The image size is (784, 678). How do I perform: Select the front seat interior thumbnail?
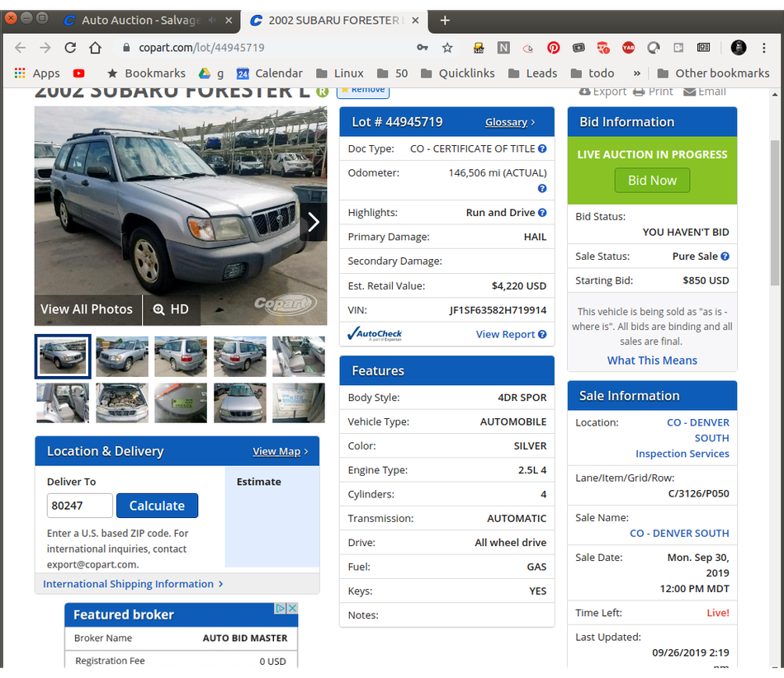(x=299, y=356)
